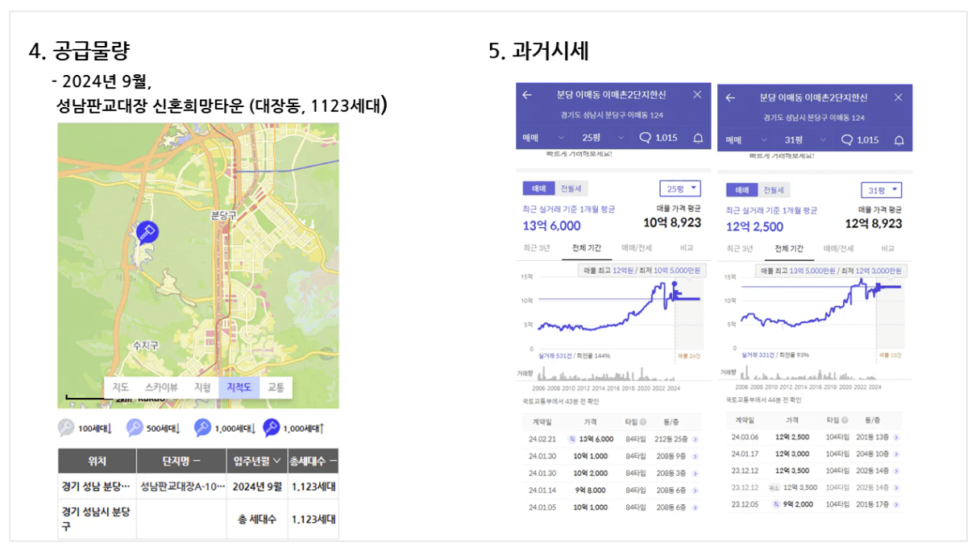Open detail arrow for 24.03.06 row
This screenshot has height=551, width=980.
pyautogui.click(x=896, y=437)
